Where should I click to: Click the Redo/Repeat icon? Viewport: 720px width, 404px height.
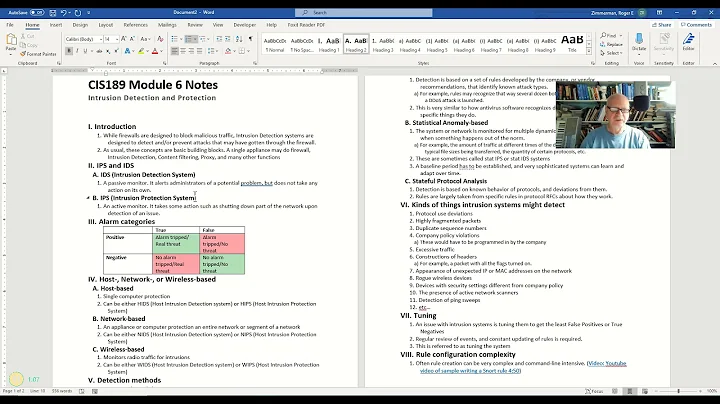pos(78,13)
